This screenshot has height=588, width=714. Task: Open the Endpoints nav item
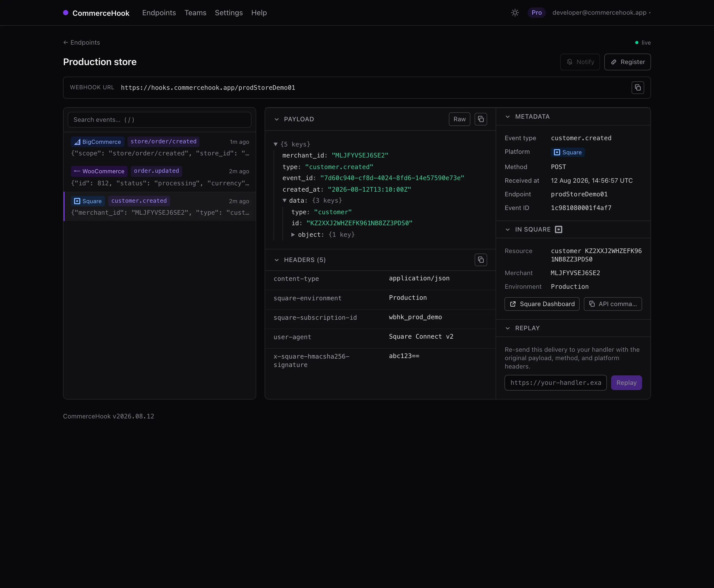[159, 13]
